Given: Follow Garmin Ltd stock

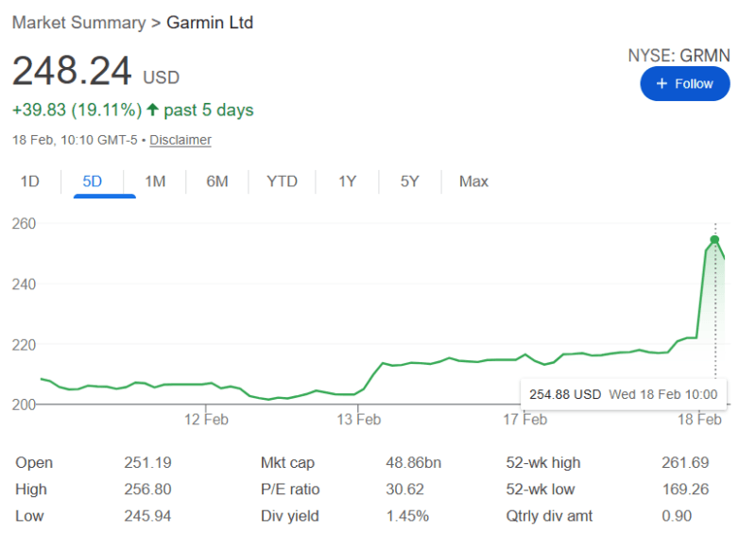Looking at the screenshot, I should (x=685, y=84).
